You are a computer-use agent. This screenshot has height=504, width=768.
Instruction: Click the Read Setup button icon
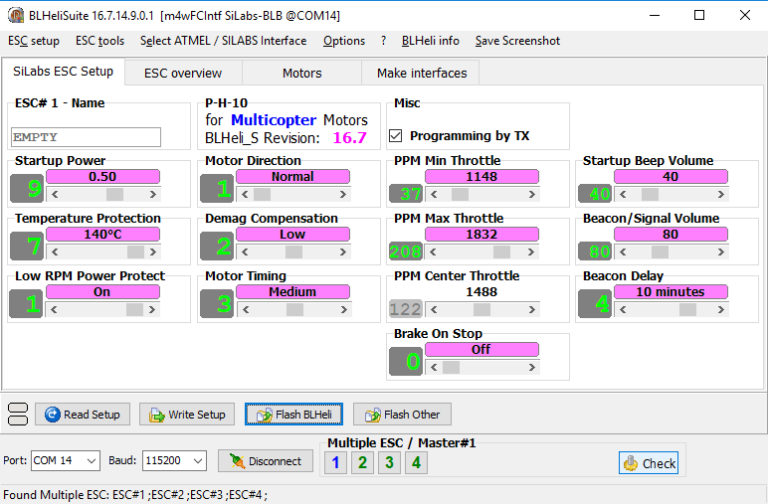[x=52, y=415]
